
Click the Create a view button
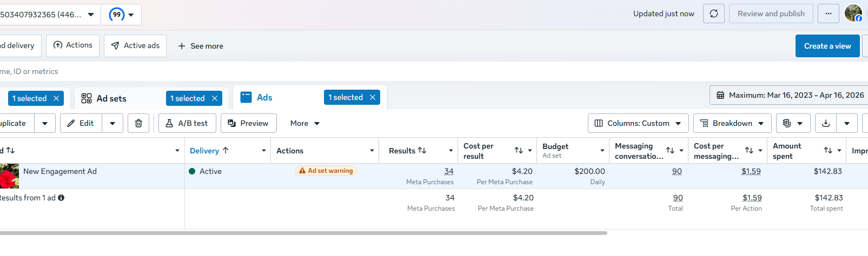(827, 46)
